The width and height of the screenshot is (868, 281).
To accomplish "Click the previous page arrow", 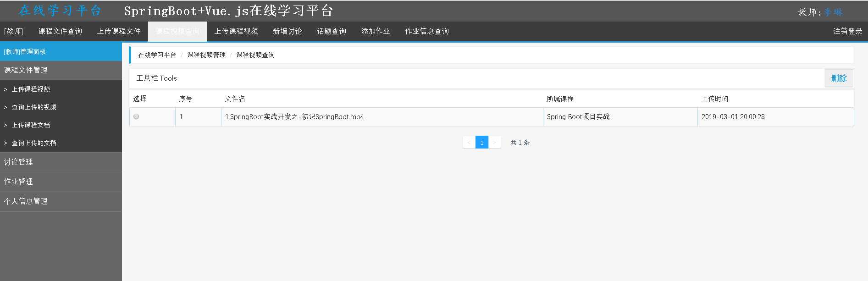I will click(x=469, y=142).
